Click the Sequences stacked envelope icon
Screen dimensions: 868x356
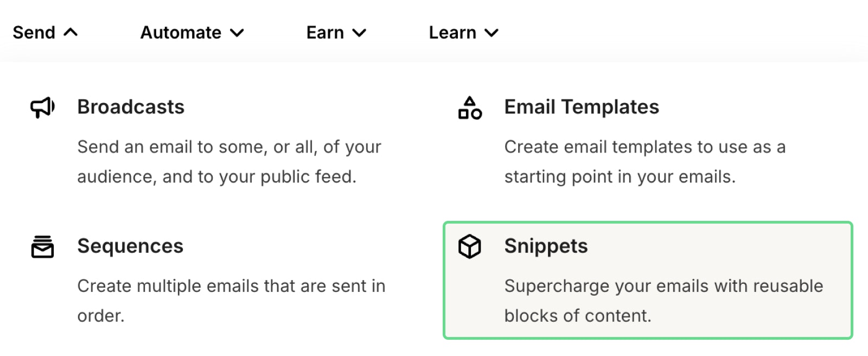(42, 246)
